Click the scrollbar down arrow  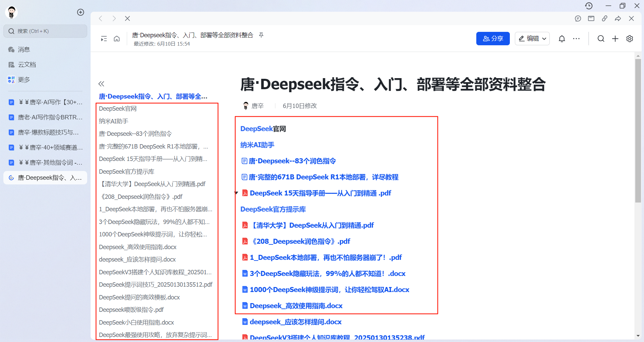638,336
